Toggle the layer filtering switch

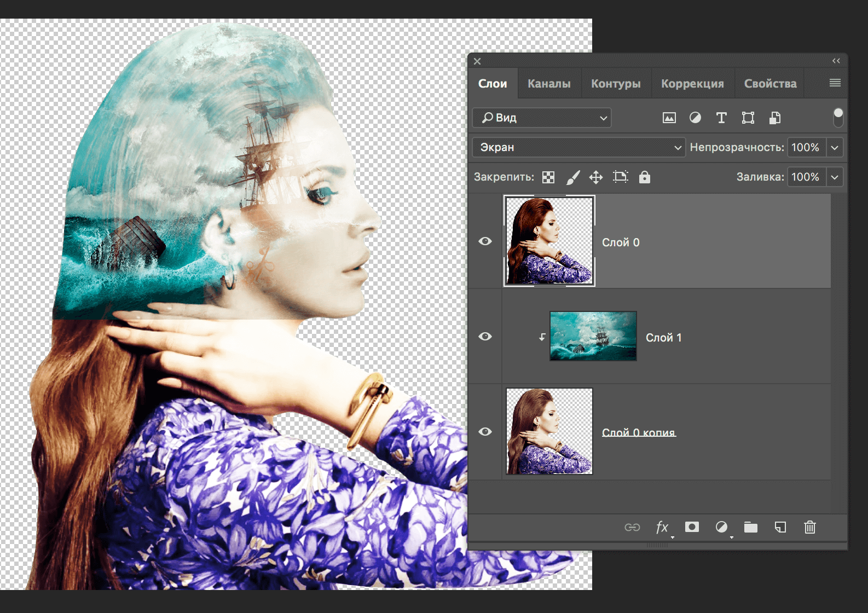(838, 117)
